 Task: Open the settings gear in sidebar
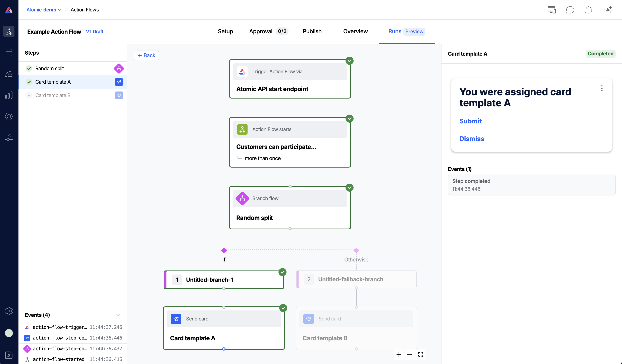pyautogui.click(x=9, y=311)
